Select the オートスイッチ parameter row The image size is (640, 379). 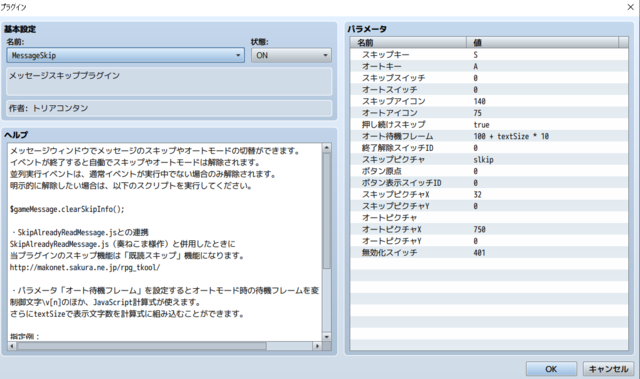pos(489,89)
